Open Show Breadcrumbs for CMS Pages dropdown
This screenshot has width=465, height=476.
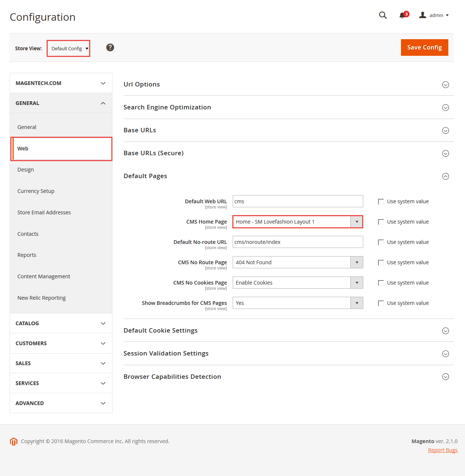pos(298,303)
